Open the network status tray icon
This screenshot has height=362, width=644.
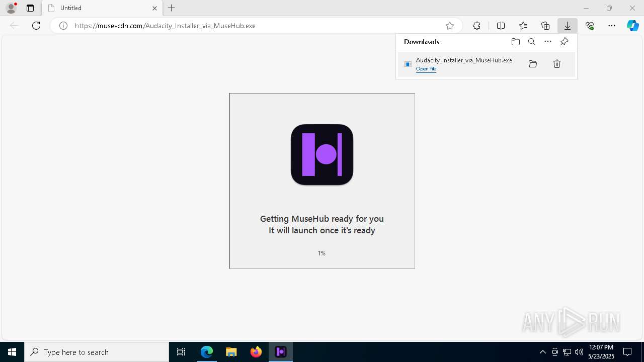click(x=567, y=352)
